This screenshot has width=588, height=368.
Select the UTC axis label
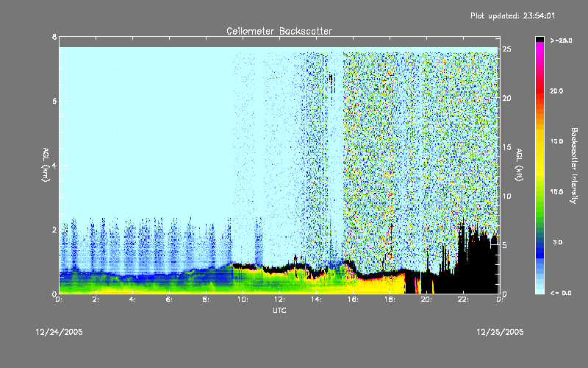[279, 310]
